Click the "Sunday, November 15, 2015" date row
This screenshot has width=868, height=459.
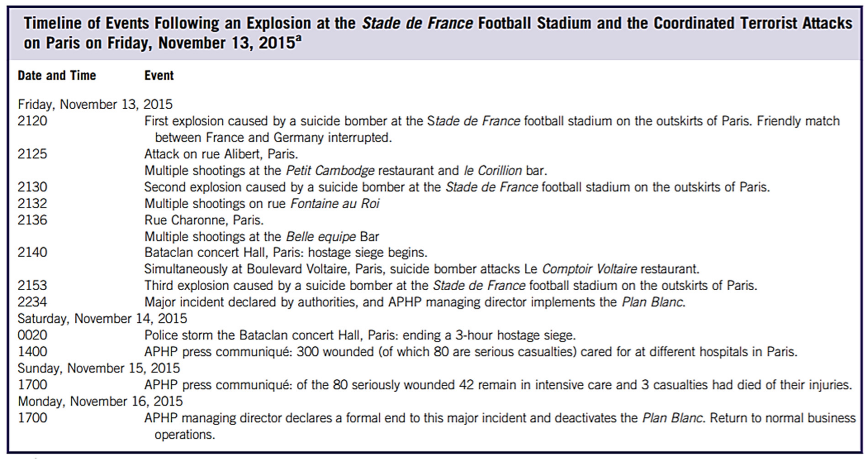pyautogui.click(x=99, y=368)
